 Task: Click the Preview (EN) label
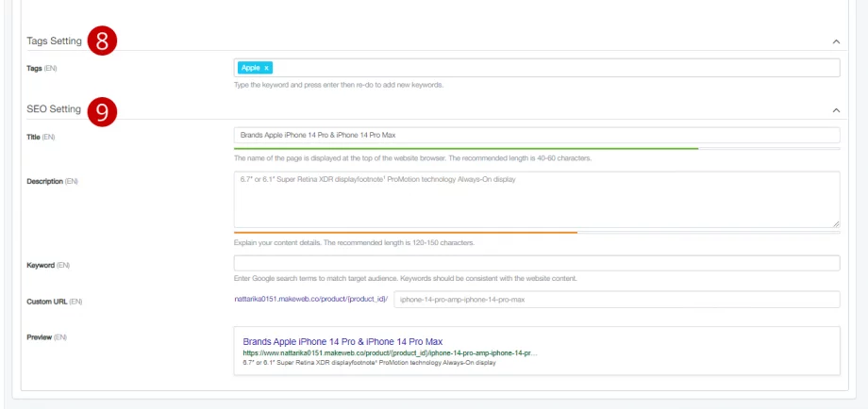point(46,337)
